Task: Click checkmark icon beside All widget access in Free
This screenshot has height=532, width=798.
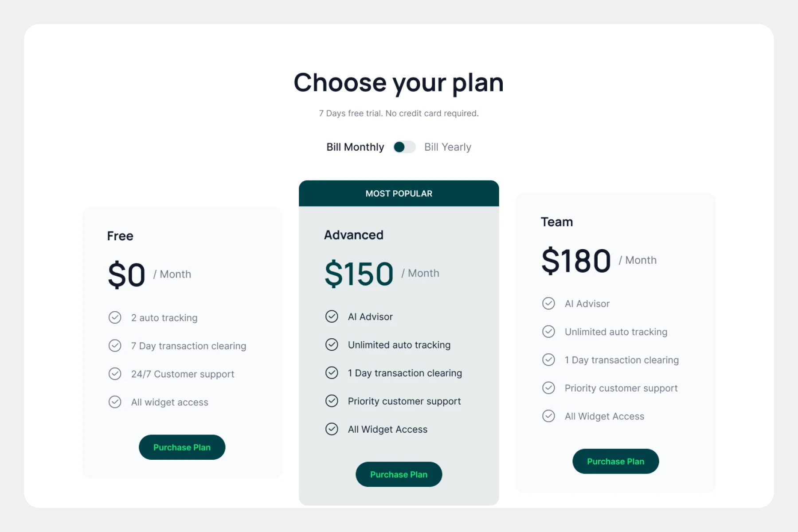Action: tap(115, 402)
